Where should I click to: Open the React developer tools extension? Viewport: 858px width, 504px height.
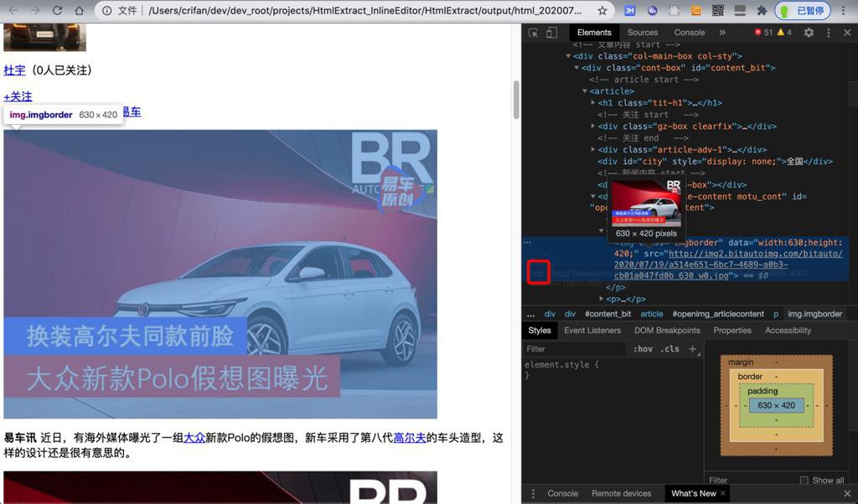pyautogui.click(x=675, y=10)
